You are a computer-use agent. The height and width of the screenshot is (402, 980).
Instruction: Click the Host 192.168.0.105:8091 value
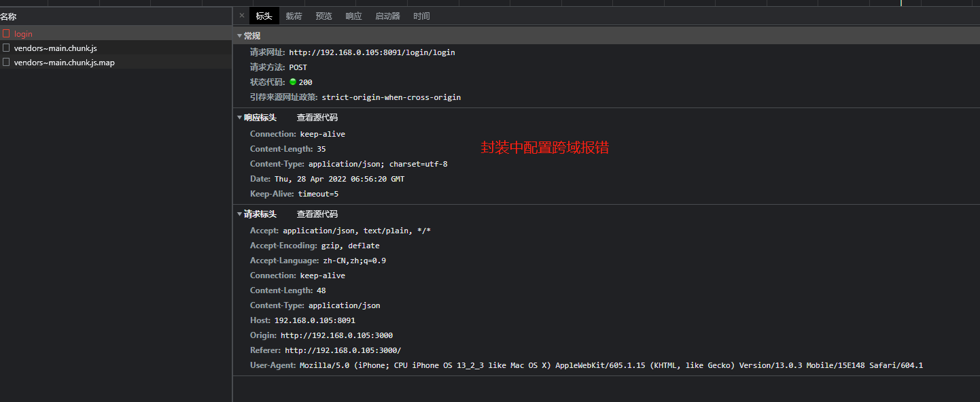315,320
